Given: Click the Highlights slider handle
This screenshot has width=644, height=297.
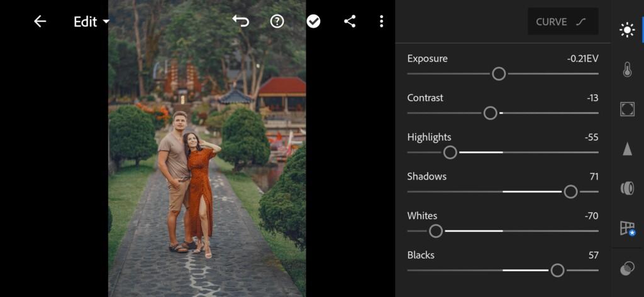Looking at the screenshot, I should [450, 153].
